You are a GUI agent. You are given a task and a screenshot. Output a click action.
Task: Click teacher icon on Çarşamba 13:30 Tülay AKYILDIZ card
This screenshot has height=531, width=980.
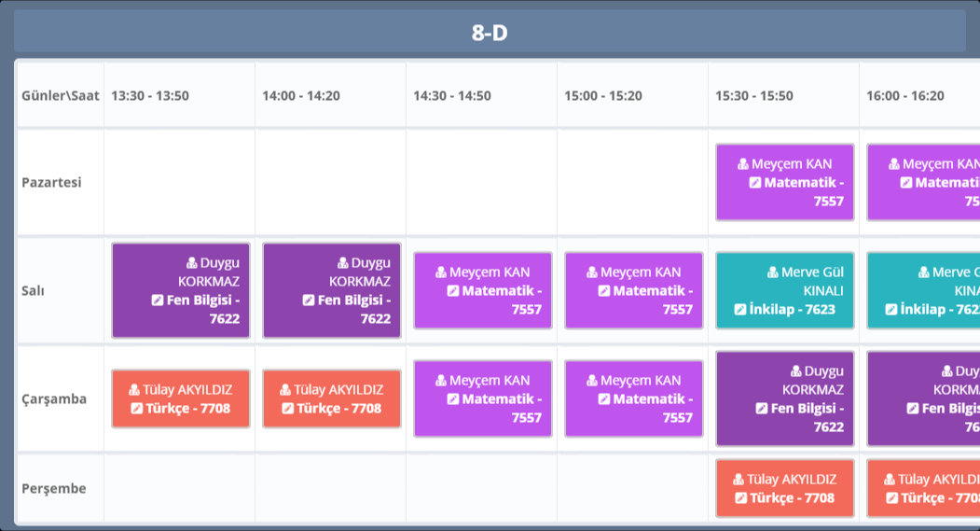(134, 390)
